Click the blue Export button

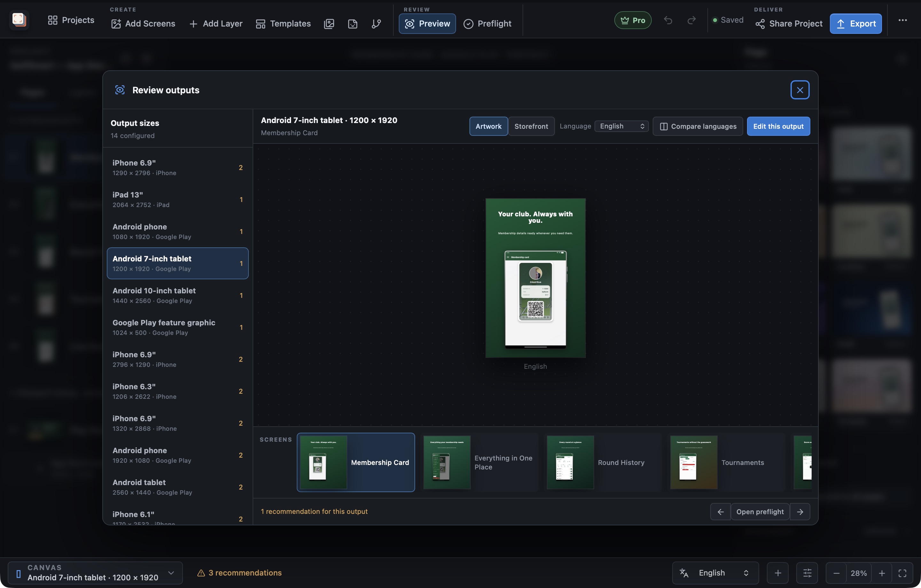[855, 24]
